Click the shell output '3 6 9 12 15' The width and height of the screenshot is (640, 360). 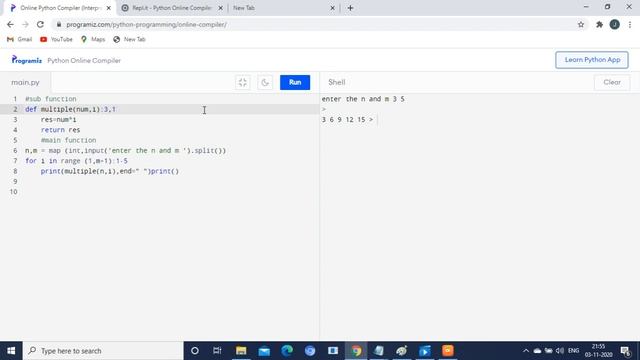point(343,120)
